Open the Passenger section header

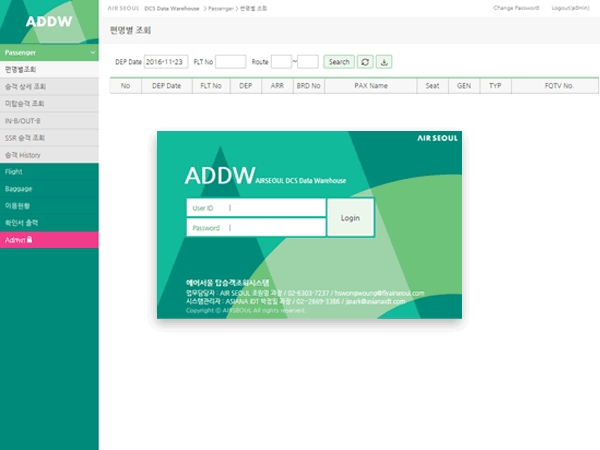click(49, 52)
